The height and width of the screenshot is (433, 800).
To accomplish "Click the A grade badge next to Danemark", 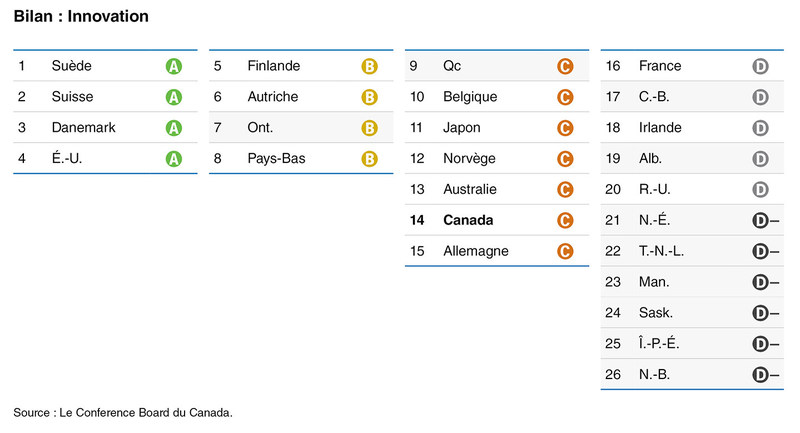I will [x=173, y=128].
